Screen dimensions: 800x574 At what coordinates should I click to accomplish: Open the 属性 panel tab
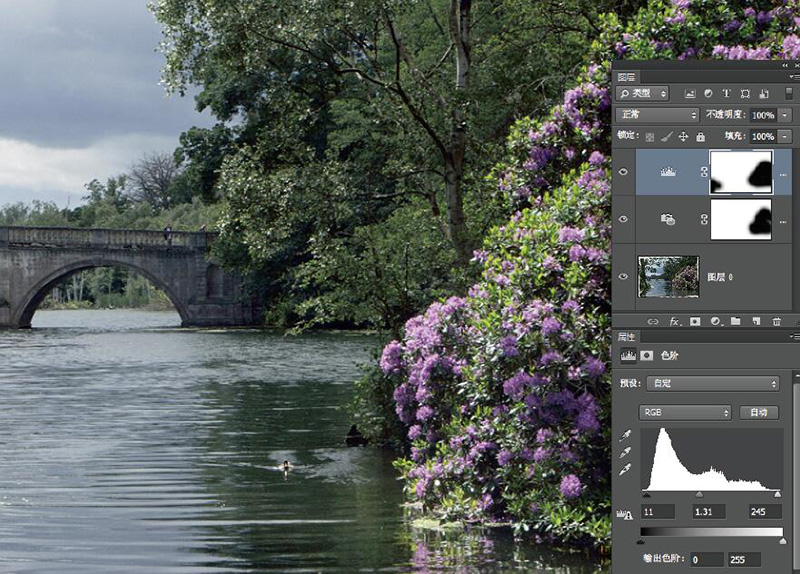click(x=627, y=337)
